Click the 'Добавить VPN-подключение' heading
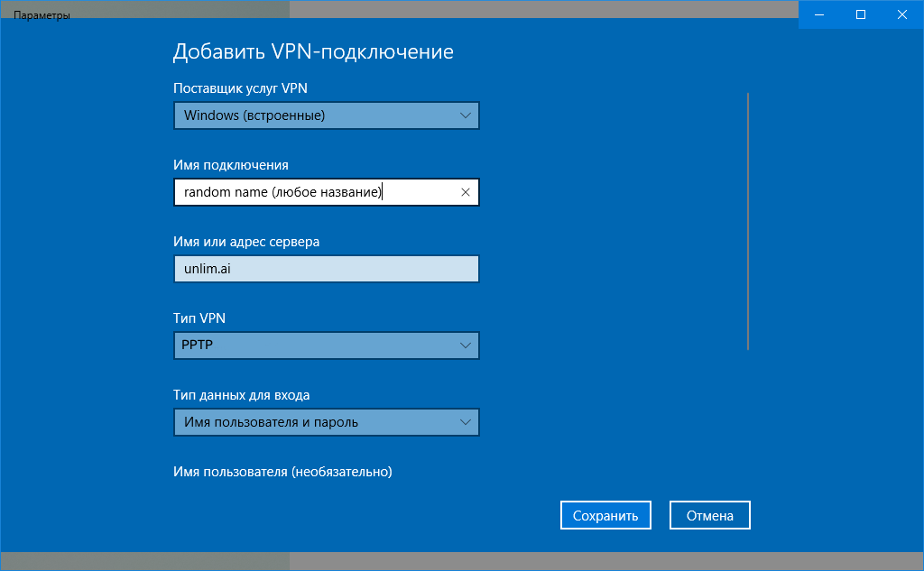The height and width of the screenshot is (571, 924). pos(312,51)
